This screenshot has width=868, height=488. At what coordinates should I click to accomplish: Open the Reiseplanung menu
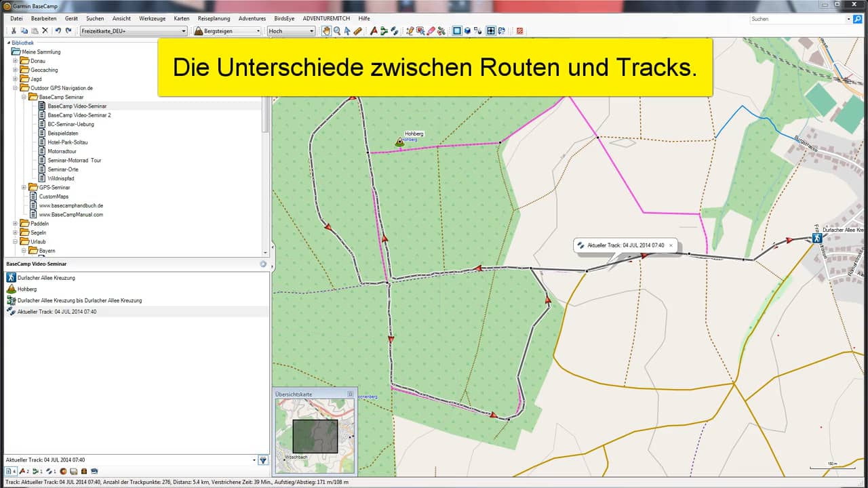click(214, 18)
